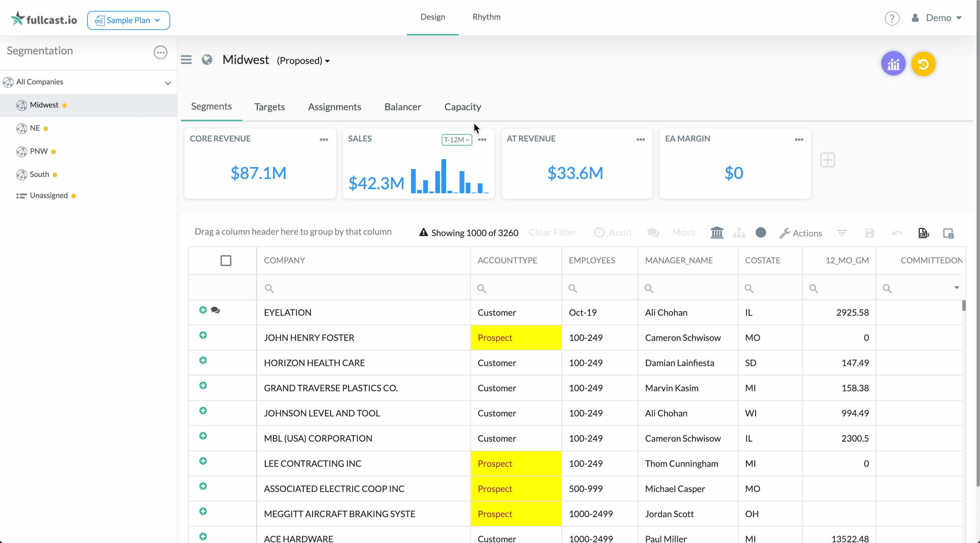Click the globe icon next to Midwest title

(x=207, y=59)
